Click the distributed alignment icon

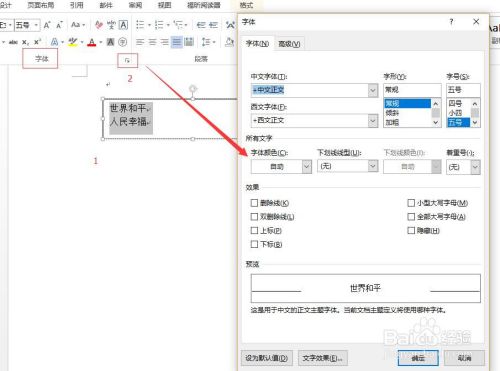tap(189, 42)
